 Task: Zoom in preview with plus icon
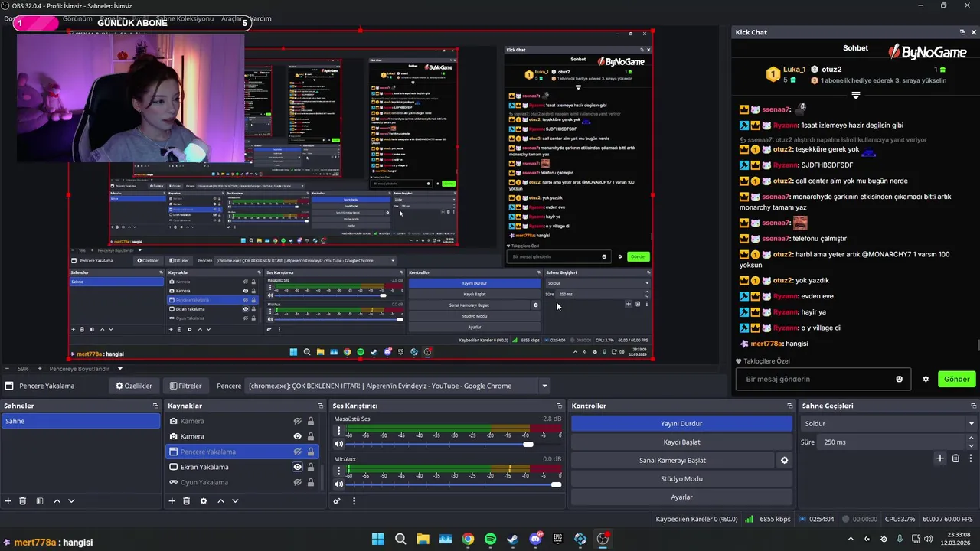pos(41,369)
